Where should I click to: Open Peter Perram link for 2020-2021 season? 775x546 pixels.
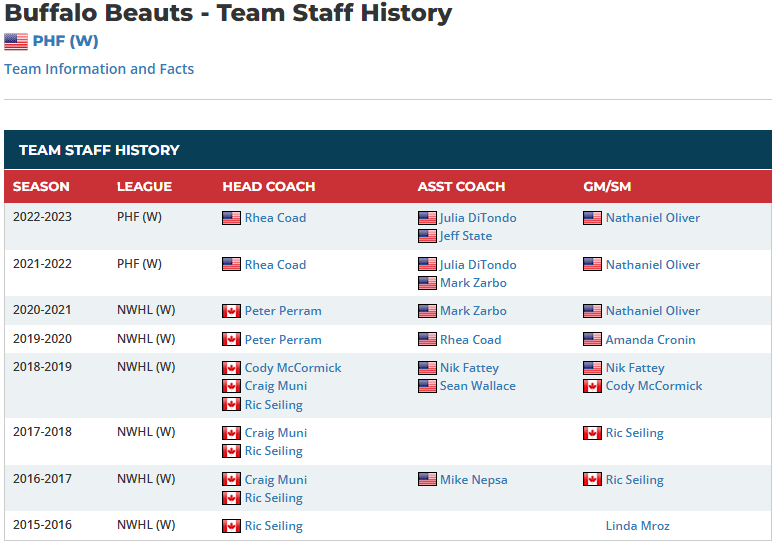(x=283, y=311)
